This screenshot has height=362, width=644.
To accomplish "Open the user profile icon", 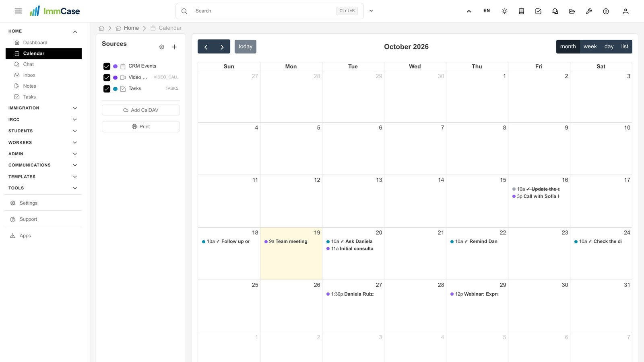I will [625, 11].
